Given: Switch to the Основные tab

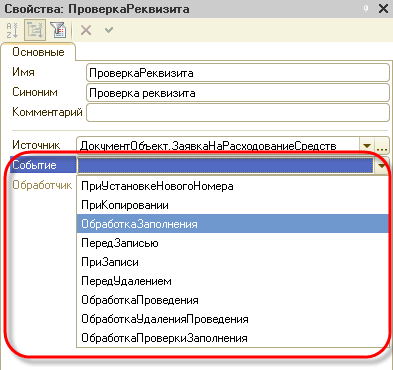Looking at the screenshot, I should [x=38, y=52].
